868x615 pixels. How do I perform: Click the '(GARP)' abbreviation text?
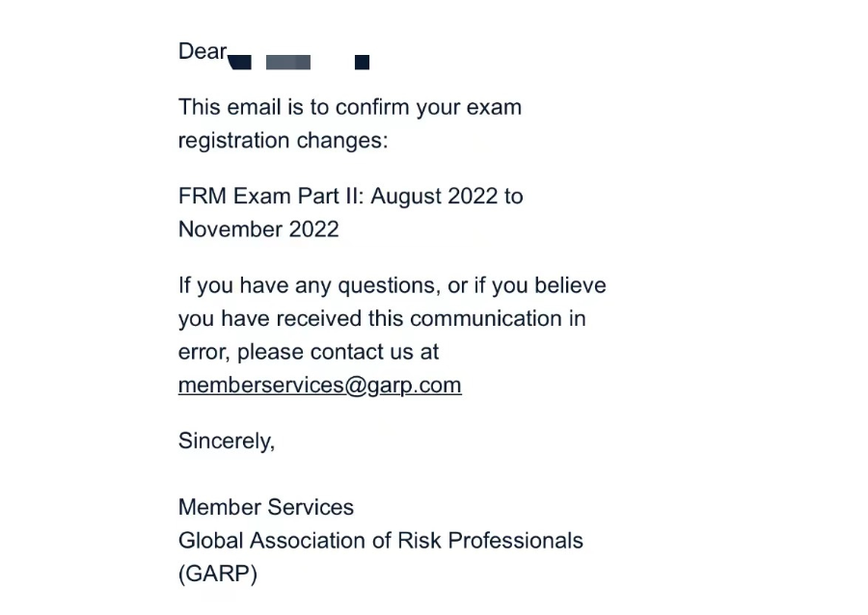click(x=218, y=575)
